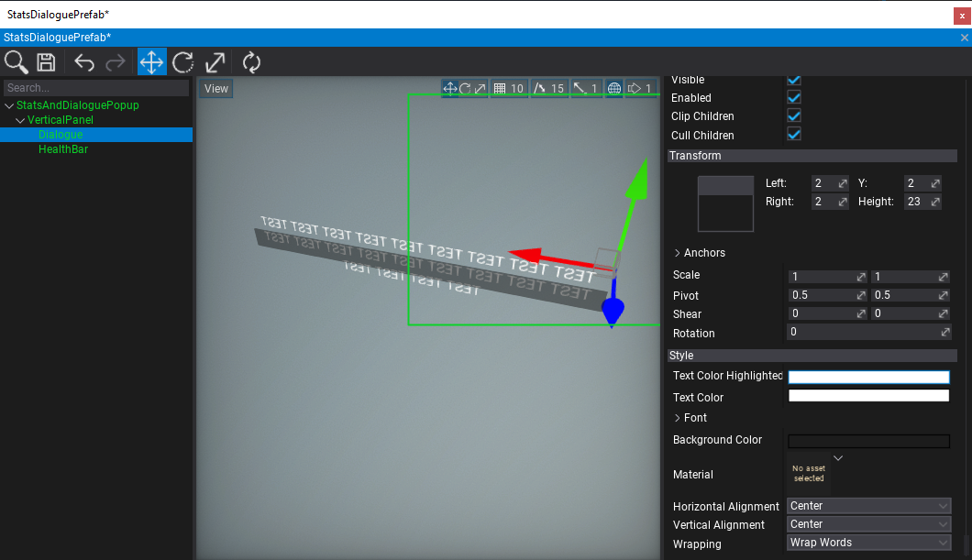Expand the Font section
Viewport: 972px width, 560px height.
pos(677,418)
